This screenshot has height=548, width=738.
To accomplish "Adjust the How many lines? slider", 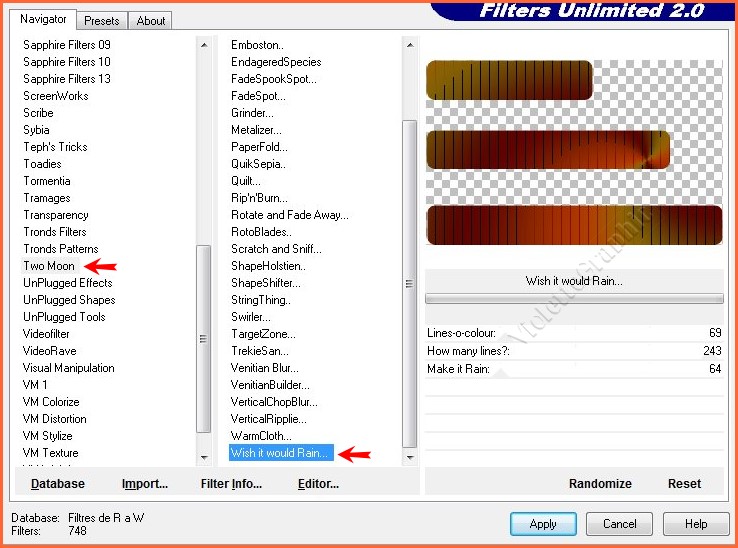I will [x=573, y=351].
